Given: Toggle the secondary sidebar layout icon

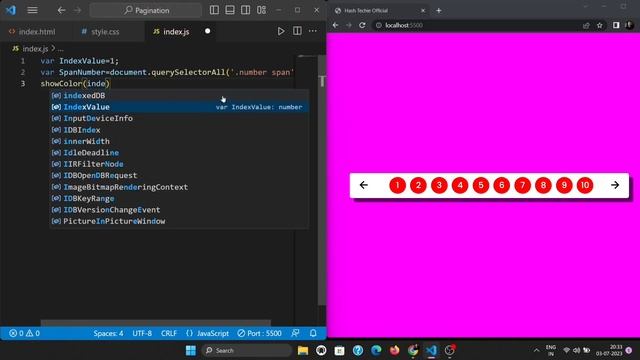Looking at the screenshot, I should tap(245, 10).
